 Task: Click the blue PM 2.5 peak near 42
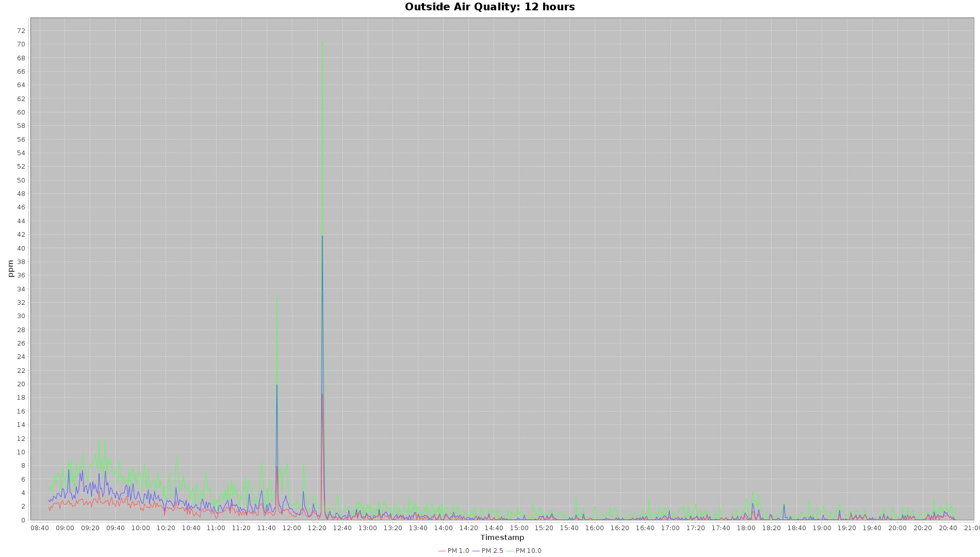pyautogui.click(x=322, y=236)
